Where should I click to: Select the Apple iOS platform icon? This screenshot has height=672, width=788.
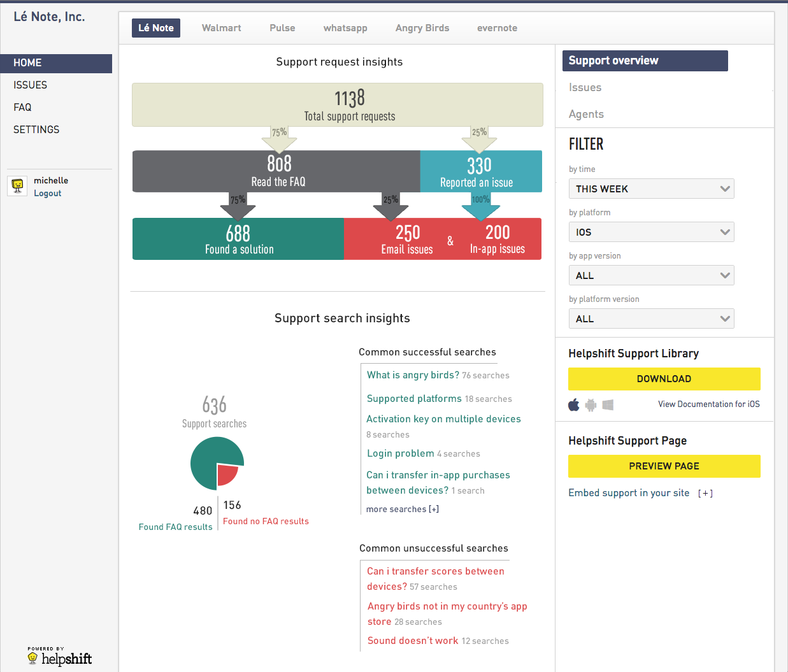tap(574, 404)
